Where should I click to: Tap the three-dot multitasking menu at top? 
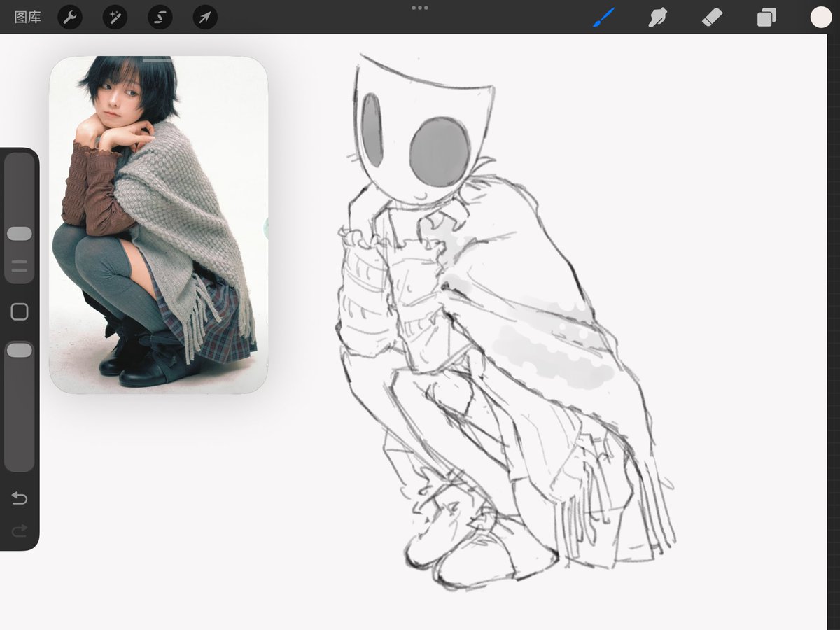pyautogui.click(x=420, y=8)
